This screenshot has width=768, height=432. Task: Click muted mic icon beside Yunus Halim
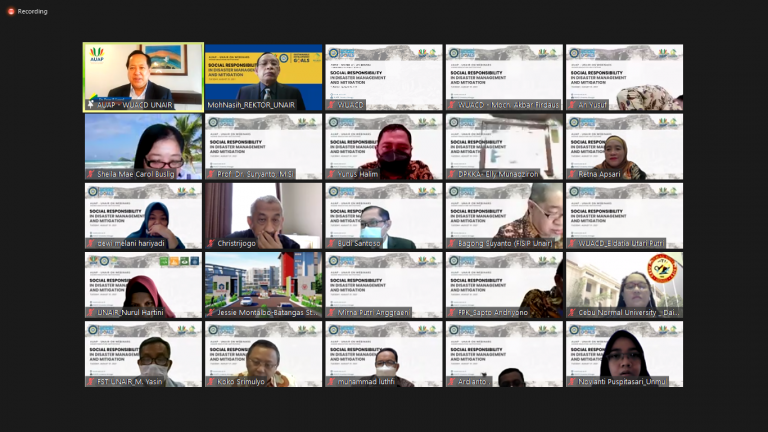coord(332,174)
